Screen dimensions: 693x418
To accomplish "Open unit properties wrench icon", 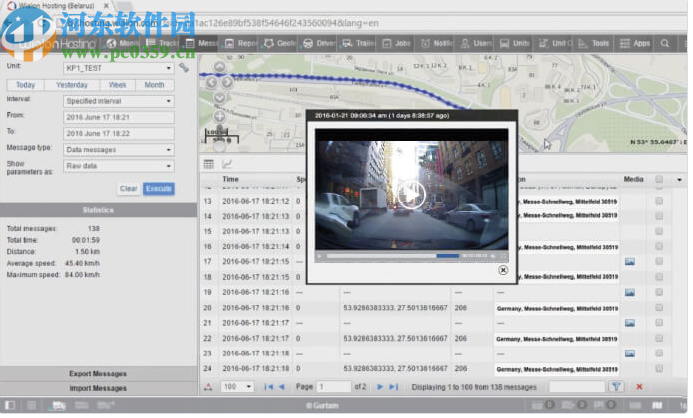I will tap(184, 68).
